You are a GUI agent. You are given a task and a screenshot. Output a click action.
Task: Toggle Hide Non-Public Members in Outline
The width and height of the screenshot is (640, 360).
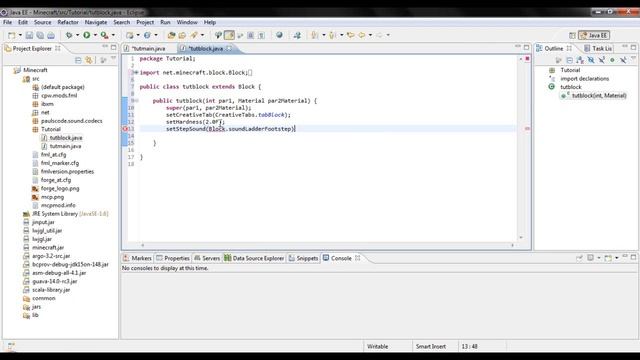click(612, 60)
